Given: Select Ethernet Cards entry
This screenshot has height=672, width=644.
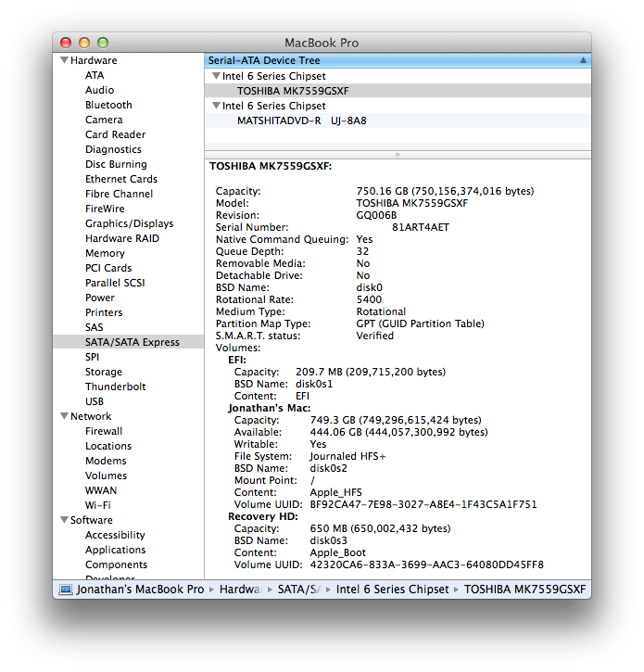Looking at the screenshot, I should (x=121, y=179).
